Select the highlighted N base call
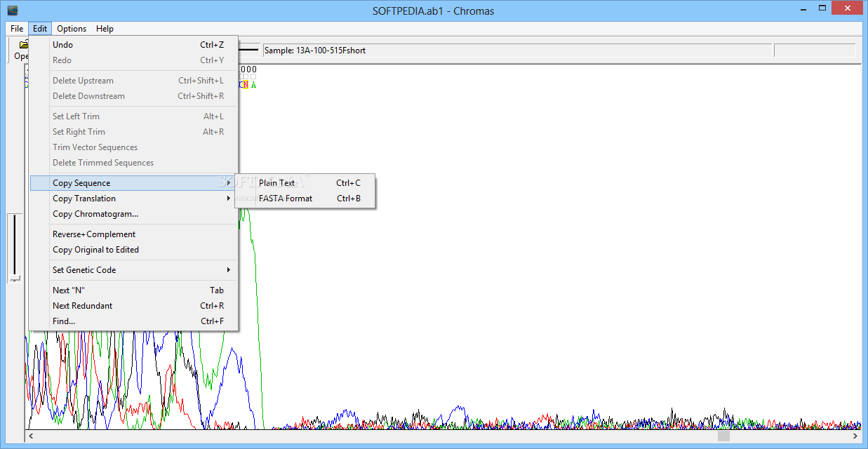 245,85
